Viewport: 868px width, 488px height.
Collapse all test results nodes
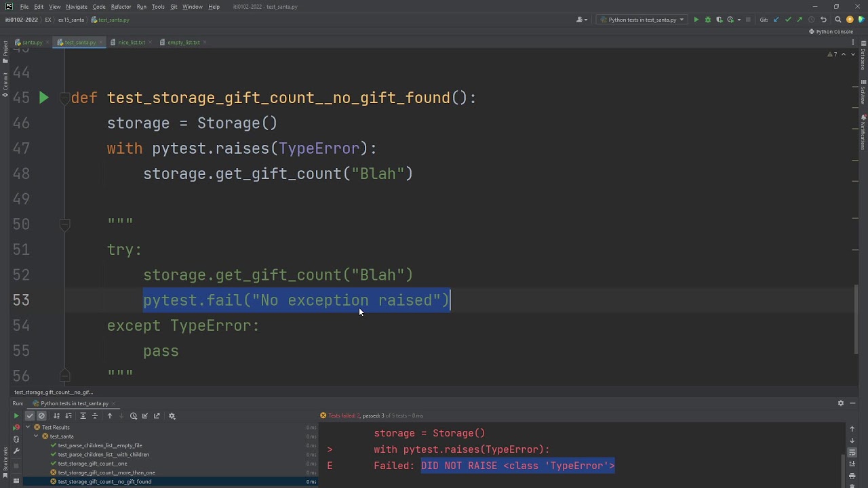[x=95, y=415]
